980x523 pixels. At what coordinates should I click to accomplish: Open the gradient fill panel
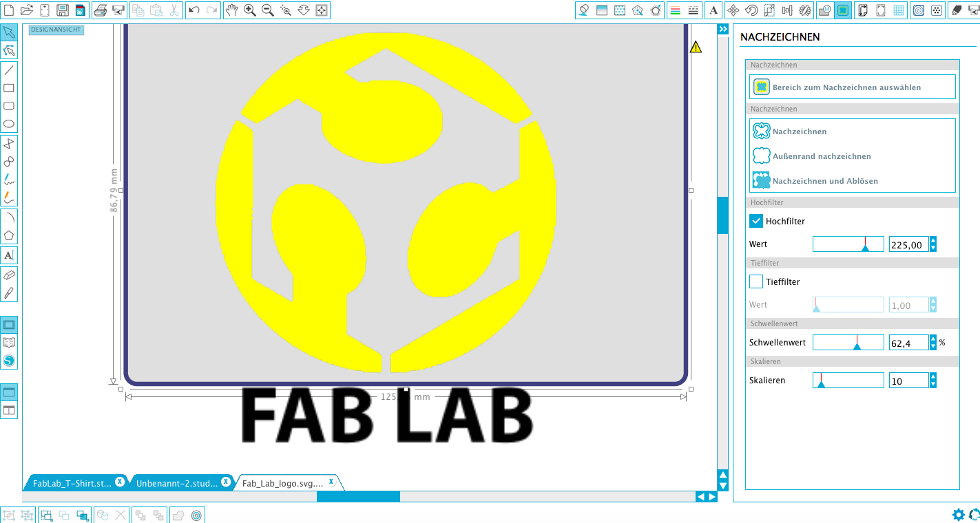601,10
